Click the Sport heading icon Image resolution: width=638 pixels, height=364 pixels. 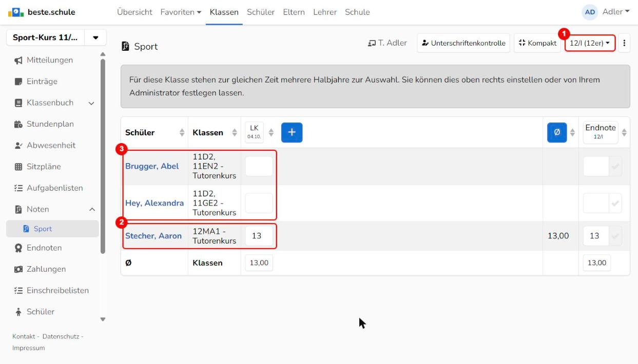point(125,47)
